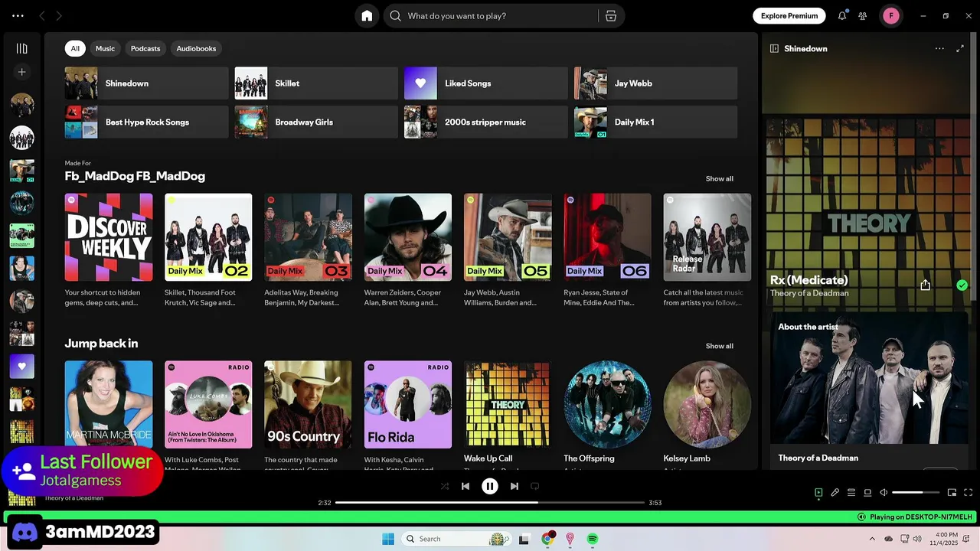The width and height of the screenshot is (980, 551).
Task: Expand the Now Playing view to full
Action: point(960,48)
